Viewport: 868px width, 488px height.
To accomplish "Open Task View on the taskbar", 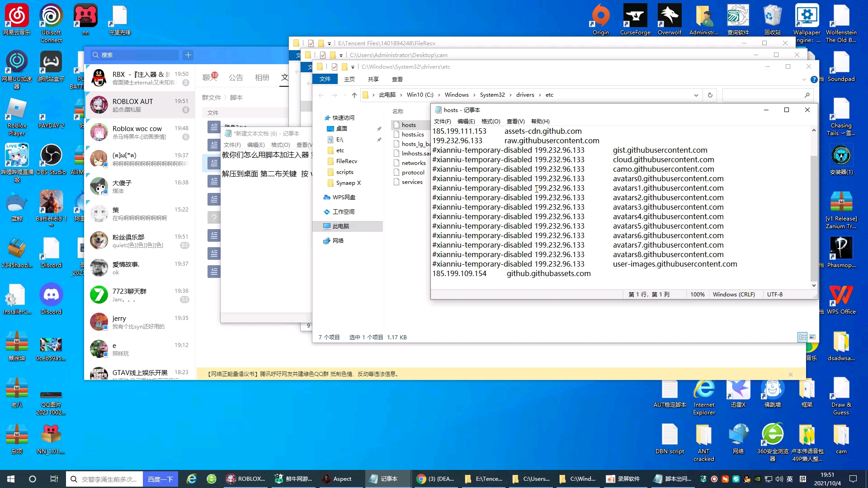I will tap(54, 479).
